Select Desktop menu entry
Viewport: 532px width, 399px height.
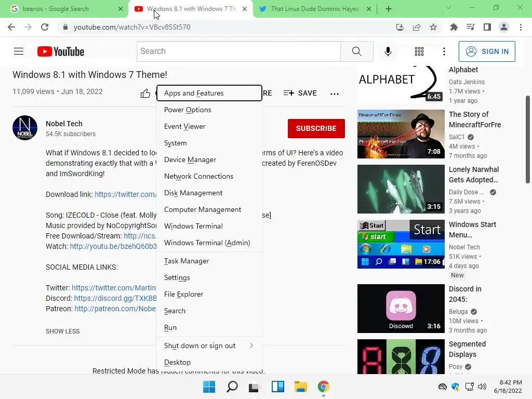pyautogui.click(x=209, y=362)
